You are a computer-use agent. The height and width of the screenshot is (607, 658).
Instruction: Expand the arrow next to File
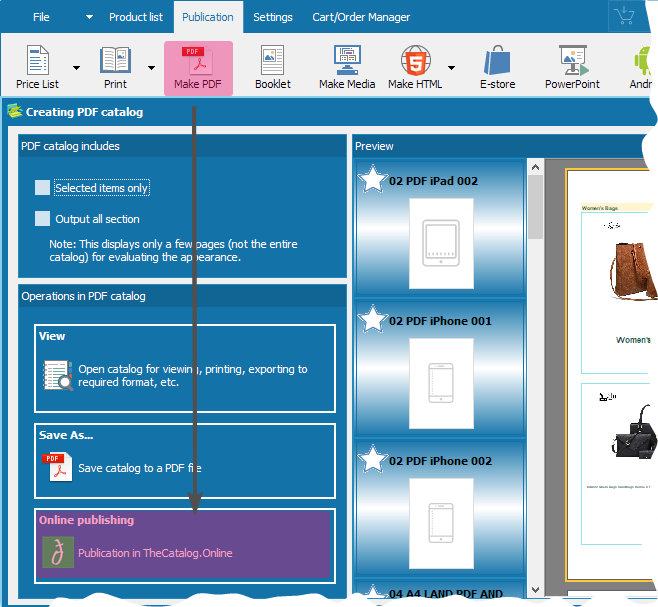(89, 17)
